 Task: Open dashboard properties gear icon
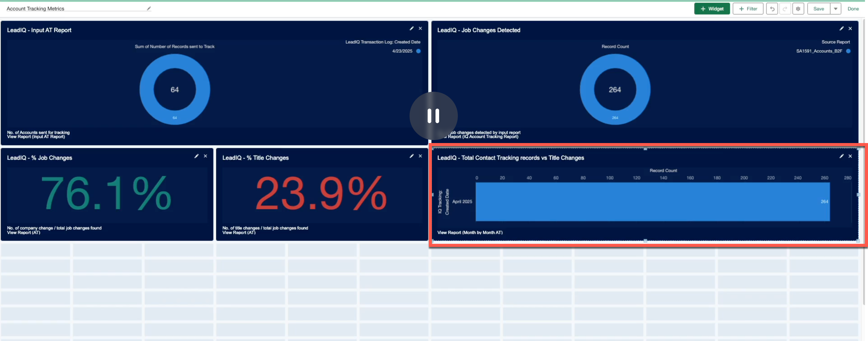[798, 9]
